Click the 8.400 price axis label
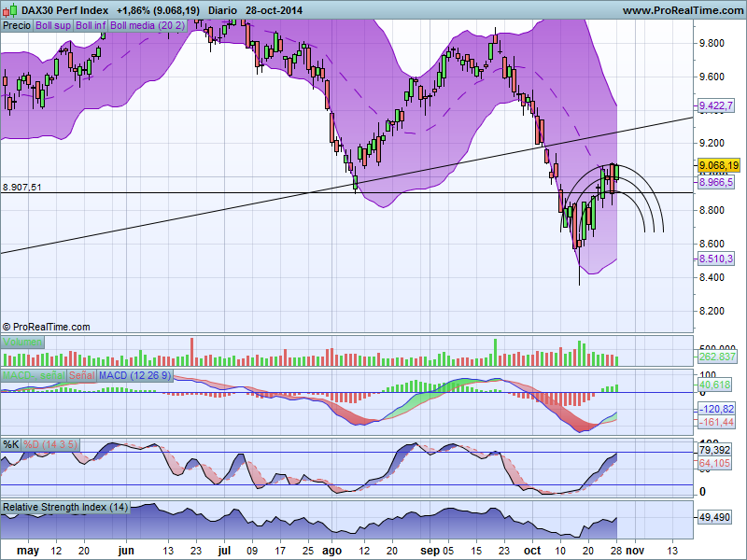Viewport: 747px width, 560px height. pyautogui.click(x=712, y=277)
